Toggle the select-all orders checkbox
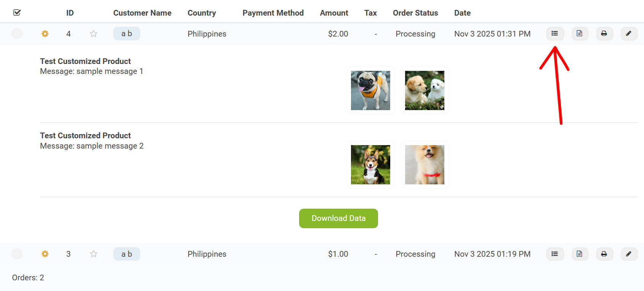Image resolution: width=644 pixels, height=291 pixels. click(17, 13)
